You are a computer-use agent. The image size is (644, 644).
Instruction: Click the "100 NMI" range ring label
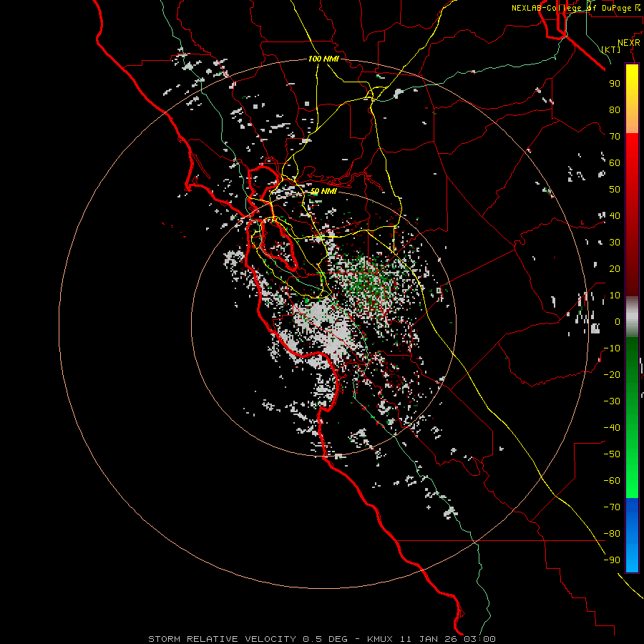click(323, 59)
